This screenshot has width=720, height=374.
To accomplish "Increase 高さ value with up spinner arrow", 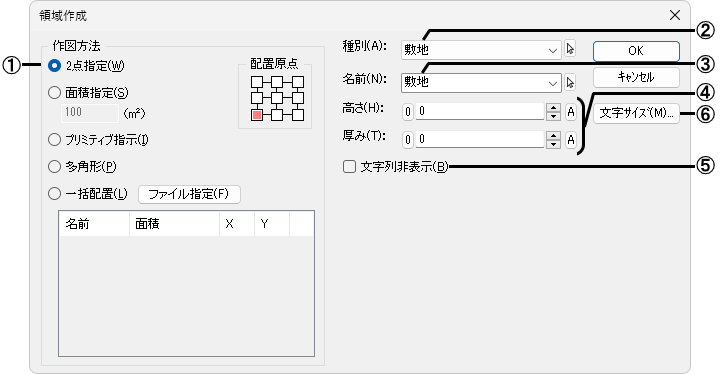I will pyautogui.click(x=553, y=108).
